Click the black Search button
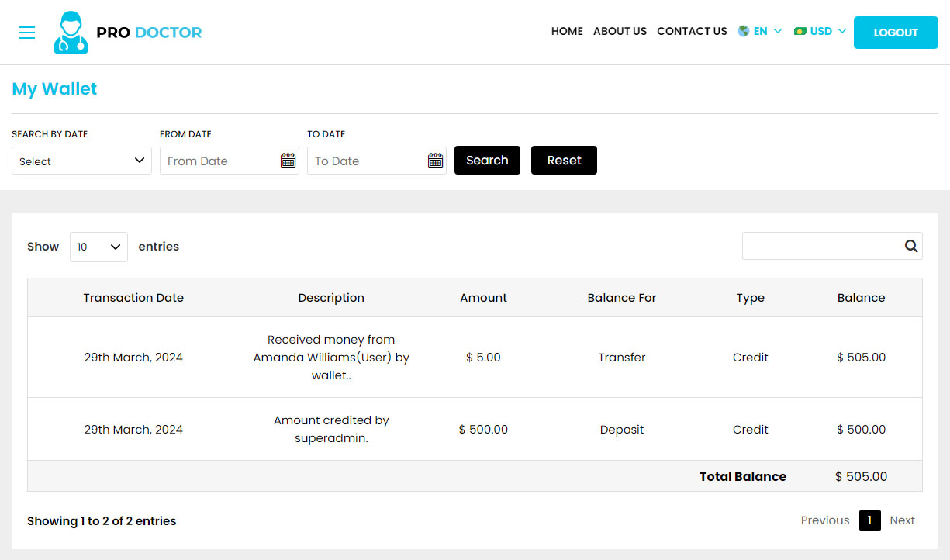950x560 pixels. click(x=487, y=161)
